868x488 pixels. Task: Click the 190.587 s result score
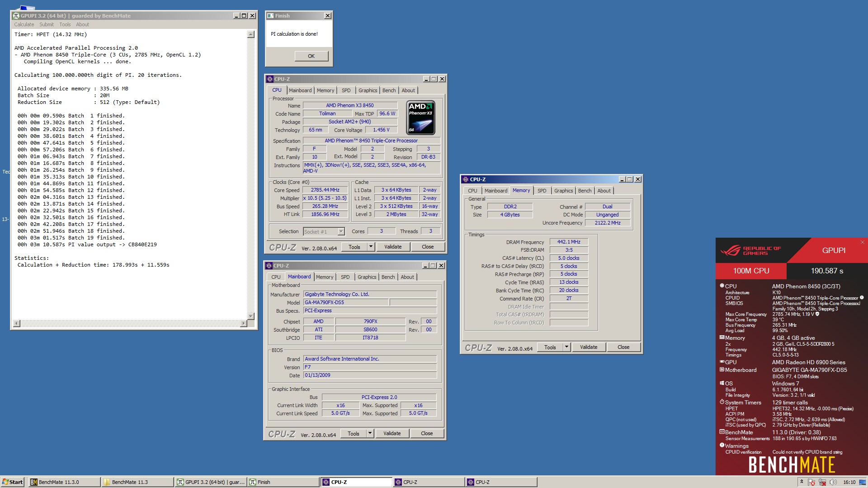point(827,271)
